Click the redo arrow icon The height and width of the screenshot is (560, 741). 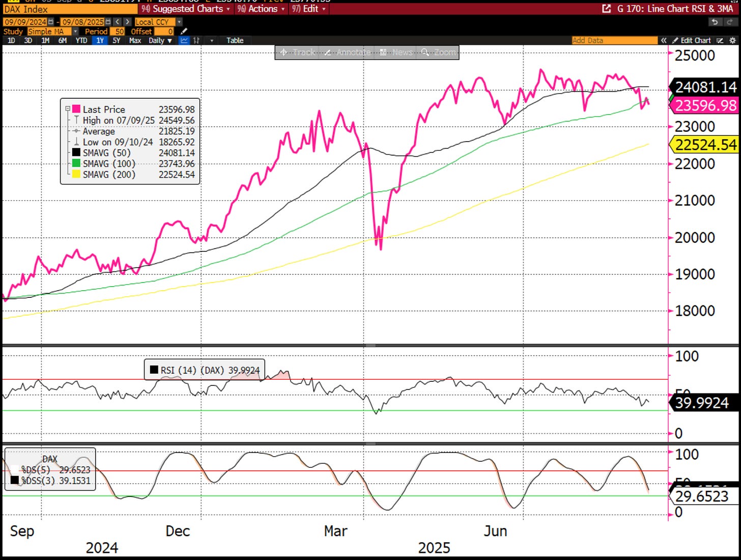point(730,22)
